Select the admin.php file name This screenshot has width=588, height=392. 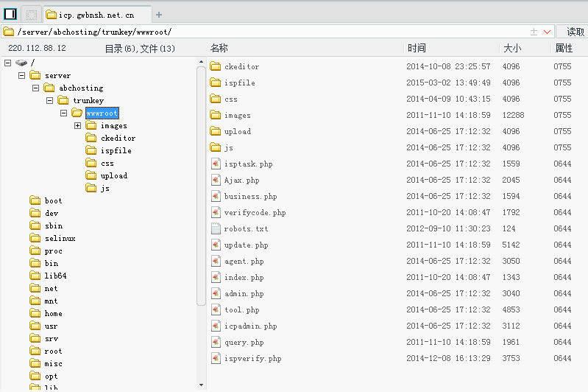(x=244, y=293)
